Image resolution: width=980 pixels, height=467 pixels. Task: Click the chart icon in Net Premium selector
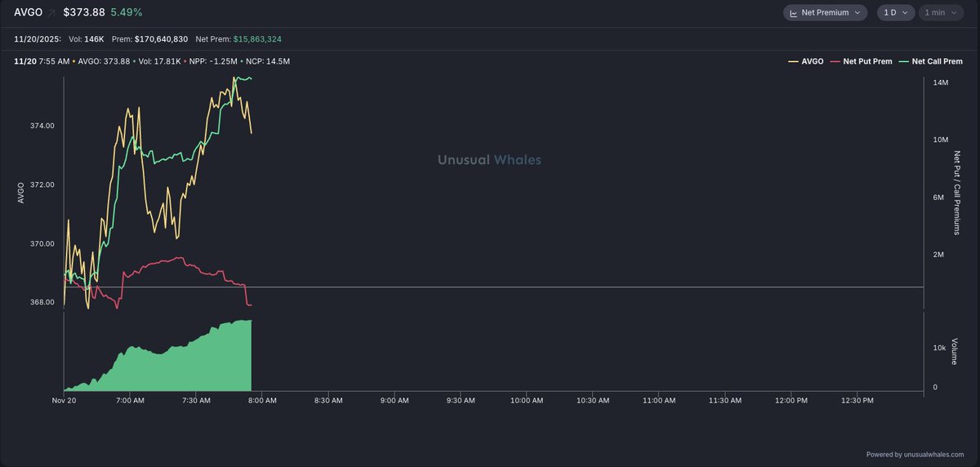click(794, 13)
